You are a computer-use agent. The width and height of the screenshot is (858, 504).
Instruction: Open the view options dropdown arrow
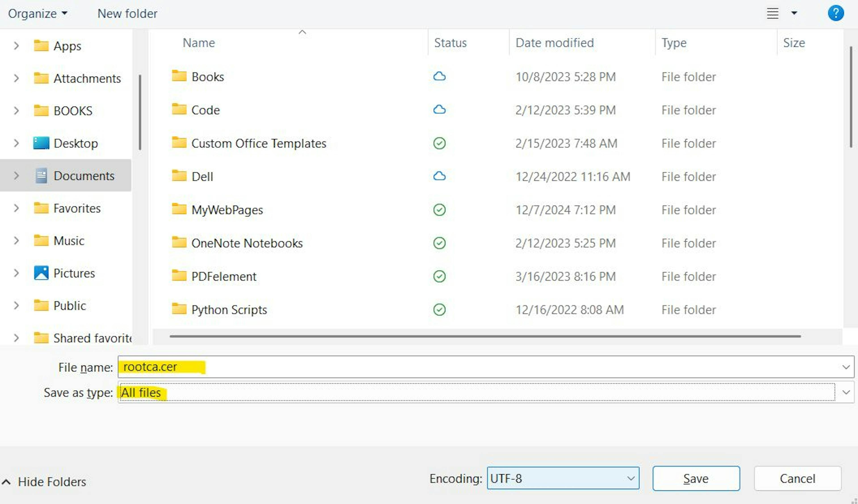794,13
